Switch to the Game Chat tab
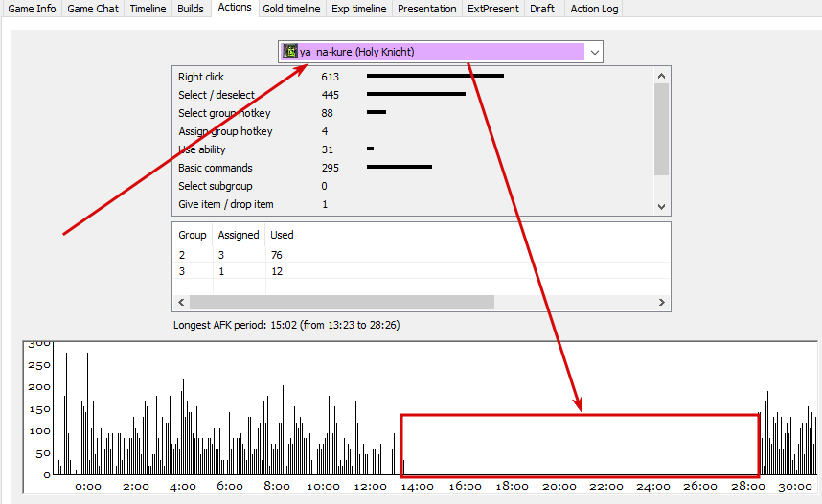Screen dimensions: 822x504 (93, 9)
